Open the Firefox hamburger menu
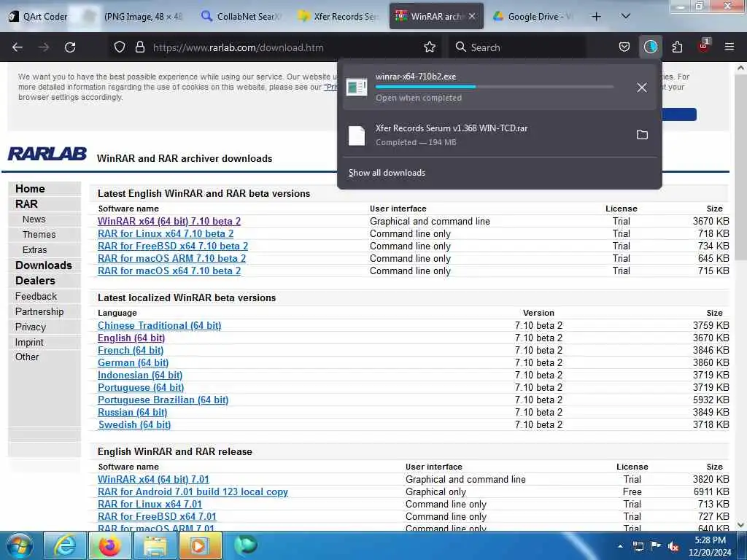Viewport: 747px width, 560px height. (729, 47)
